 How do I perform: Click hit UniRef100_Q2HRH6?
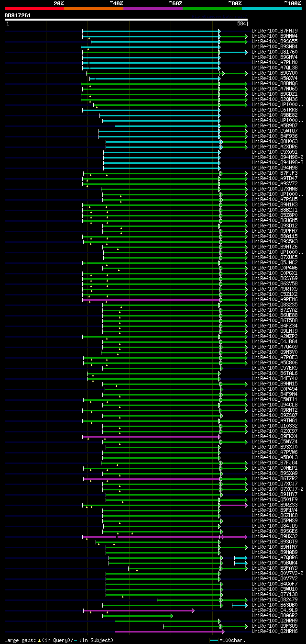click(274, 631)
